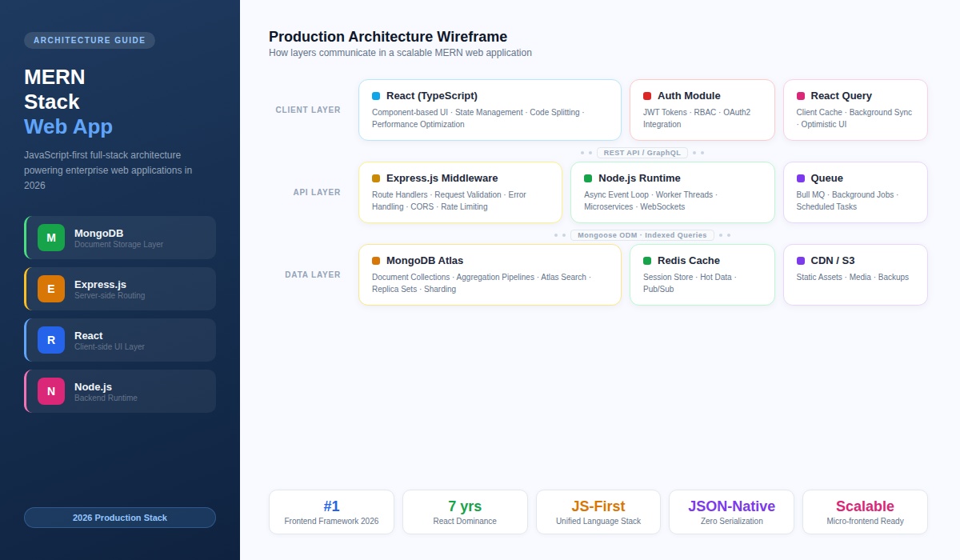Select the MongoDB Document Storage Layer card
The image size is (960, 560).
120,238
